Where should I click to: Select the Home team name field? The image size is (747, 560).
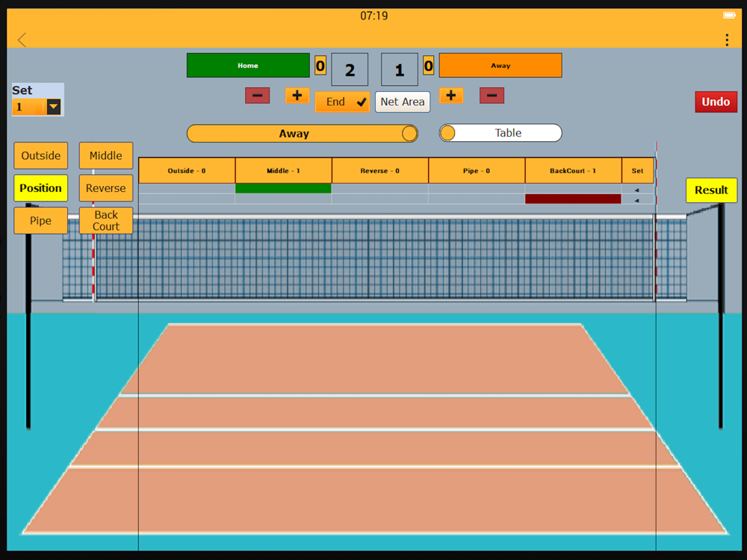tap(248, 65)
